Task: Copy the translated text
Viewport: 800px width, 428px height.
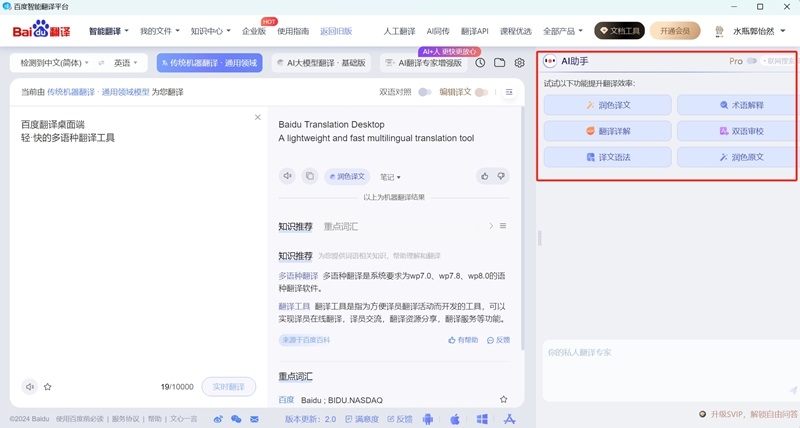Action: 310,176
